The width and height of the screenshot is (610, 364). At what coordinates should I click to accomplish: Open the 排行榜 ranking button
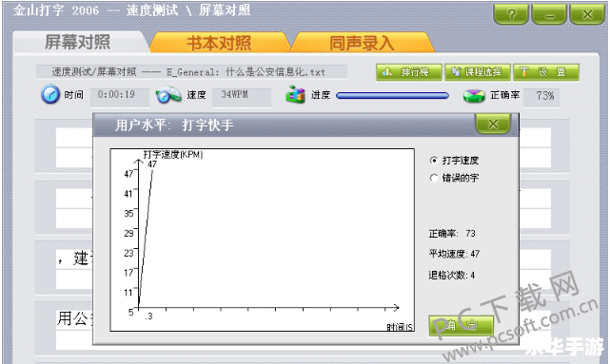409,72
